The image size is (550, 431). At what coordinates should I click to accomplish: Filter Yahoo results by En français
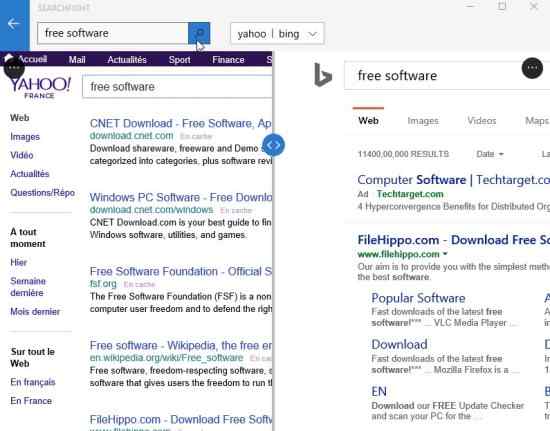33,382
